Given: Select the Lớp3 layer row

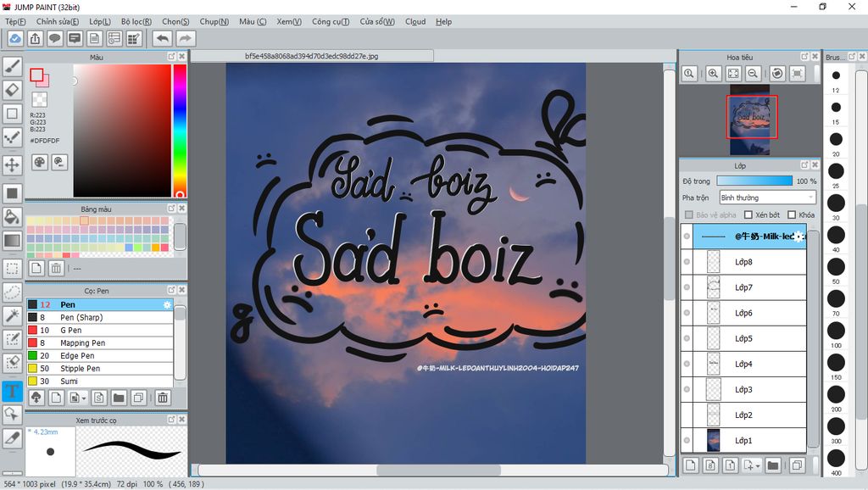Looking at the screenshot, I should 743,389.
